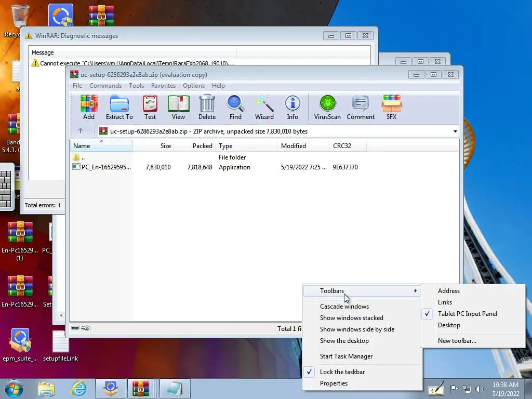Select the En-Pc16529... (1) desktop archive

tap(20, 241)
